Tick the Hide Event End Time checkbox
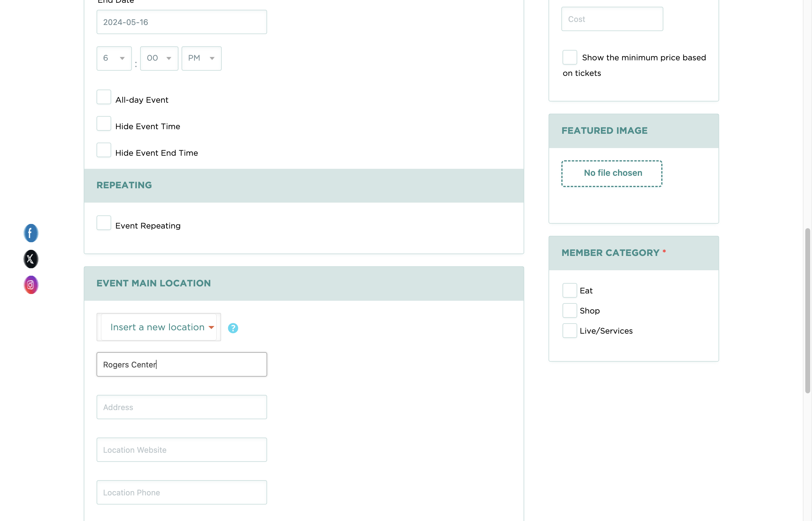 (x=104, y=150)
